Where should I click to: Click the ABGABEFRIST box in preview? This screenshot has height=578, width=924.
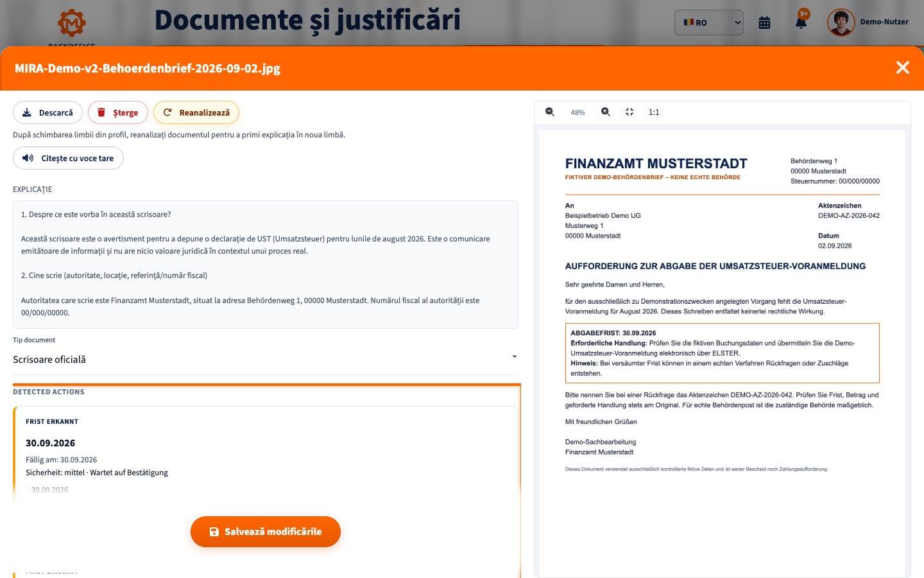723,353
